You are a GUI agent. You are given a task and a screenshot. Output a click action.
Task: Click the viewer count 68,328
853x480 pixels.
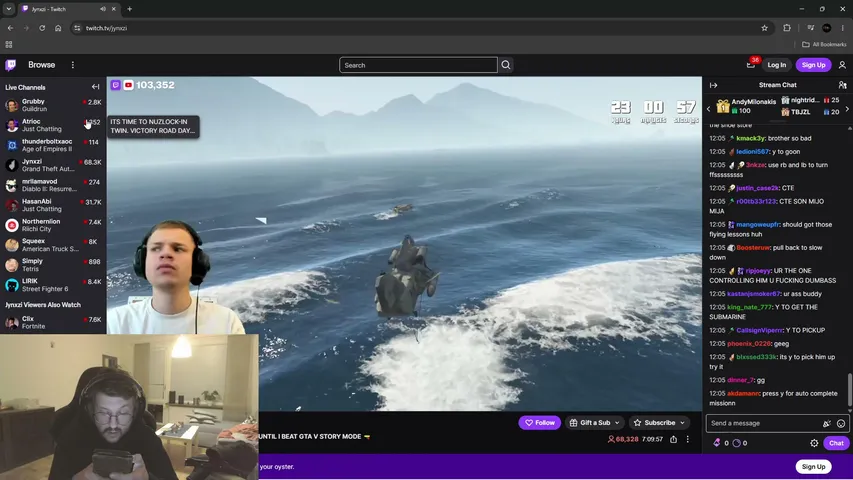click(x=623, y=439)
